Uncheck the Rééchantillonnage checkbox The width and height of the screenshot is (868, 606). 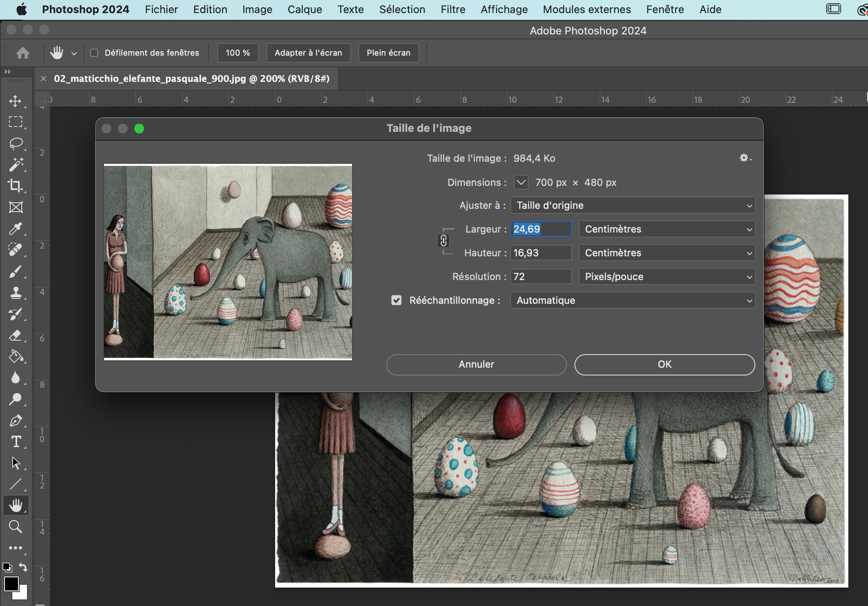coord(396,300)
